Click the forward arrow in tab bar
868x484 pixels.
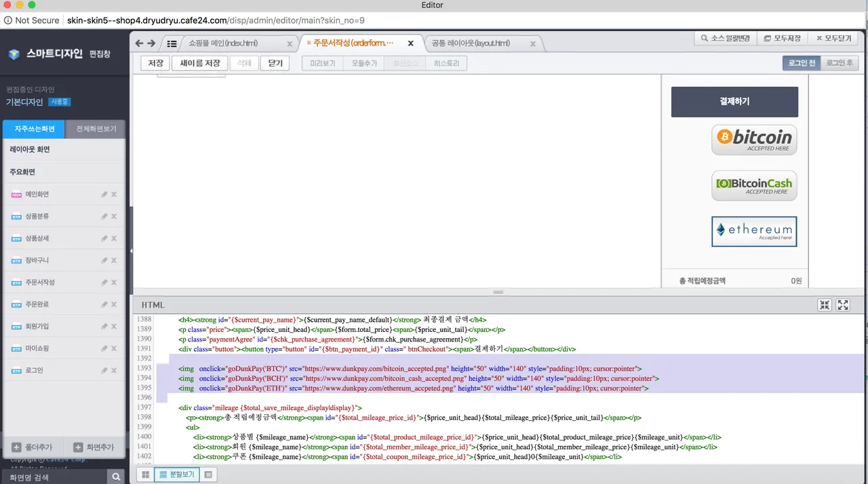point(151,43)
